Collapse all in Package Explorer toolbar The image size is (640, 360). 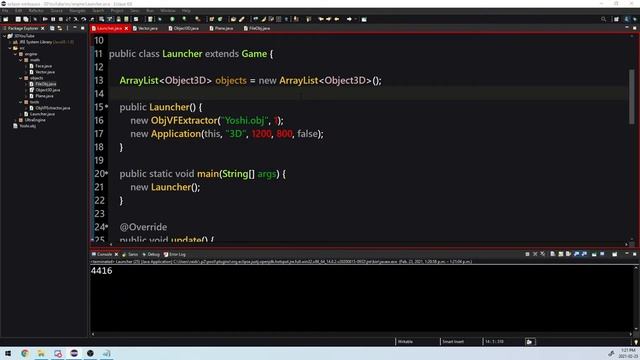tap(52, 28)
